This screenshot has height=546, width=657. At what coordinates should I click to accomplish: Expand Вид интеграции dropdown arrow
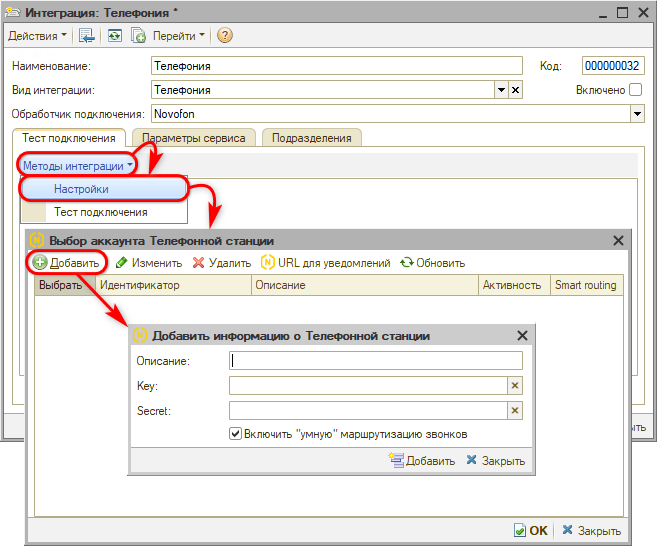pos(501,90)
